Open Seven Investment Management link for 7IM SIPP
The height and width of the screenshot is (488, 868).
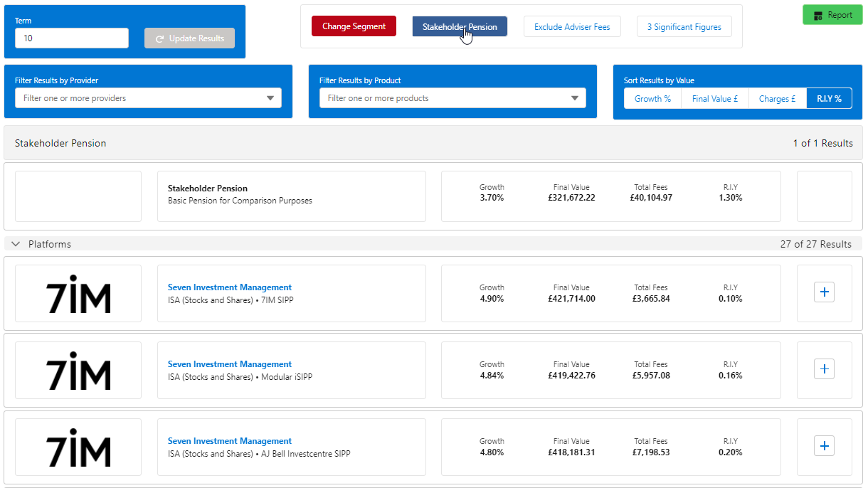point(230,287)
